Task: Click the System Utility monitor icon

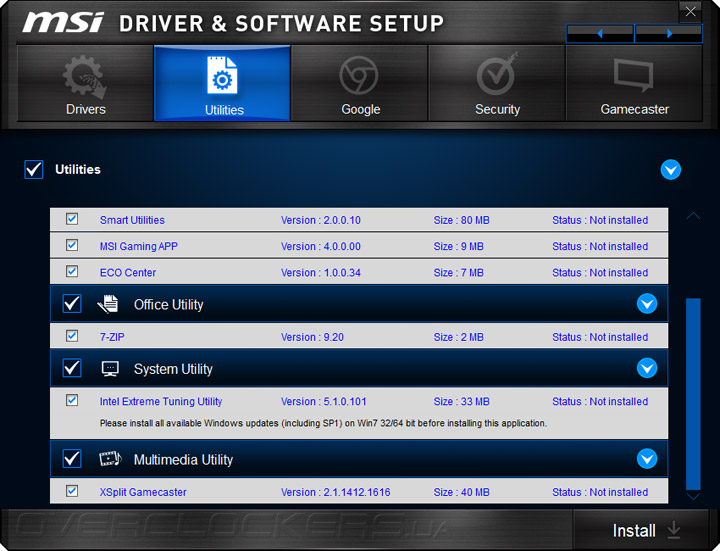Action: click(110, 369)
